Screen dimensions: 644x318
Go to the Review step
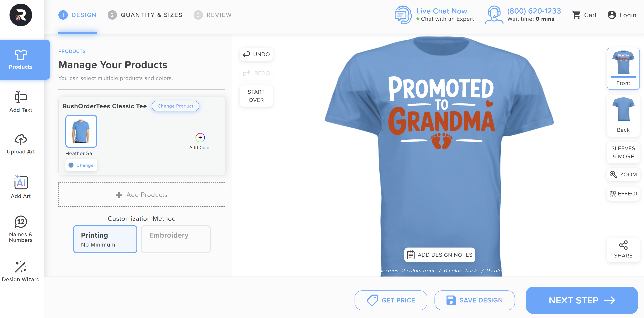click(x=213, y=15)
